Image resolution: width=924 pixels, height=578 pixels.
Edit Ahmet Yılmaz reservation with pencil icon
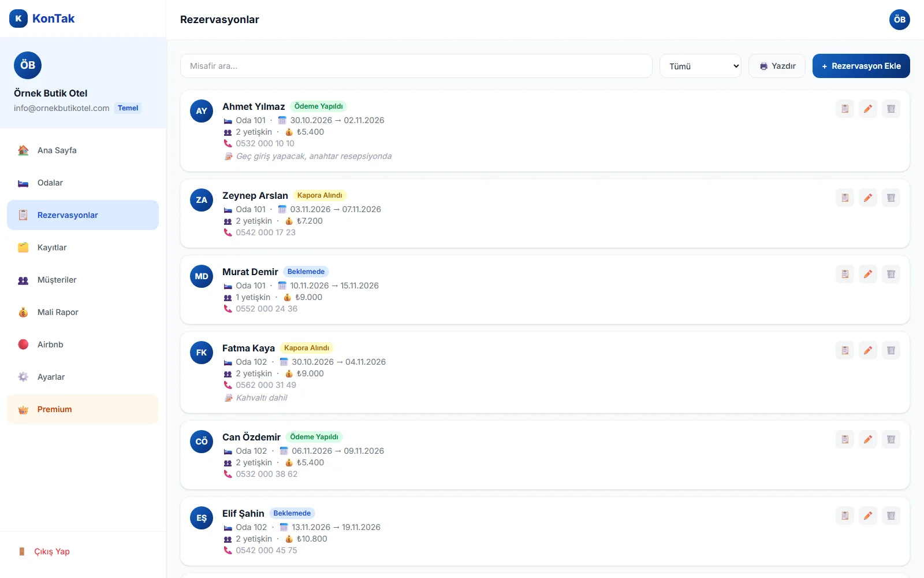pos(868,109)
